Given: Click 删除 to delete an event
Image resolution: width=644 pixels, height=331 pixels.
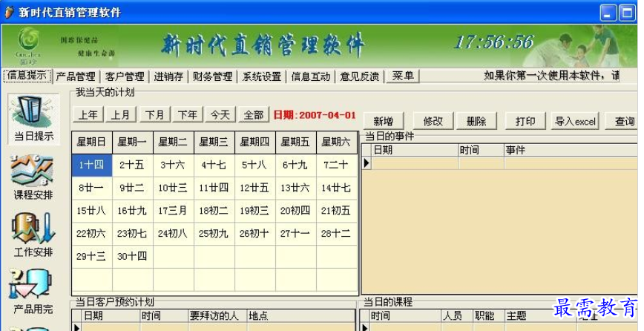Looking at the screenshot, I should coord(476,121).
